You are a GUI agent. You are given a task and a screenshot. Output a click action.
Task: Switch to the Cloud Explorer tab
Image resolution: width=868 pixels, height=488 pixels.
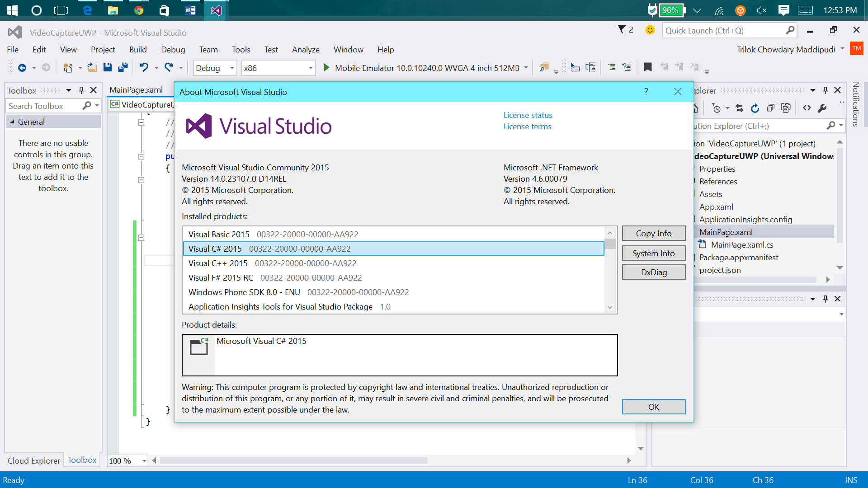tap(34, 460)
